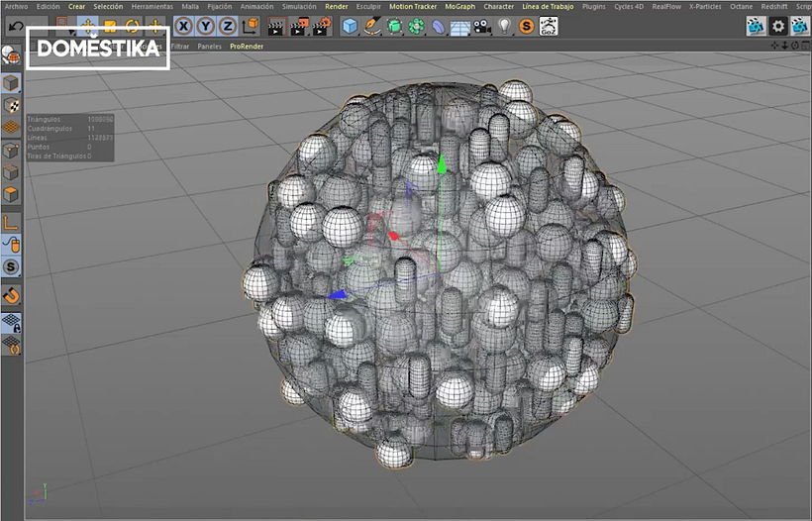
Task: Click the viewport zoom up-down arrow icon
Action: [x=784, y=46]
